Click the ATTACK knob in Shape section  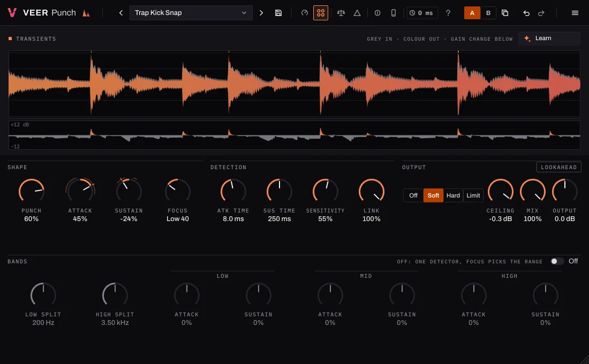[x=80, y=191]
